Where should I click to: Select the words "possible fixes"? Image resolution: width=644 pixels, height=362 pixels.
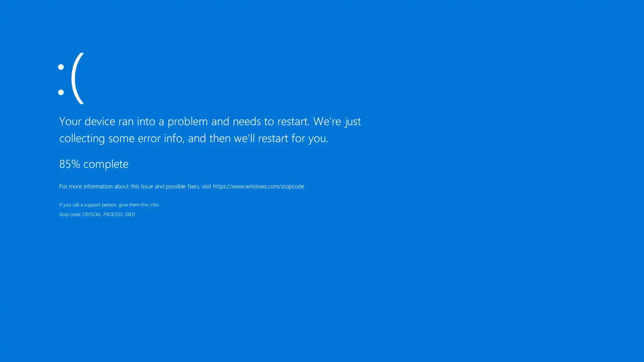click(x=182, y=186)
